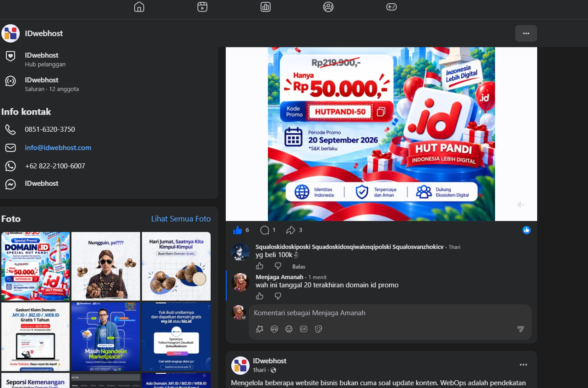The height and width of the screenshot is (388, 588).
Task: Share the post via arrow icon
Action: click(x=290, y=230)
